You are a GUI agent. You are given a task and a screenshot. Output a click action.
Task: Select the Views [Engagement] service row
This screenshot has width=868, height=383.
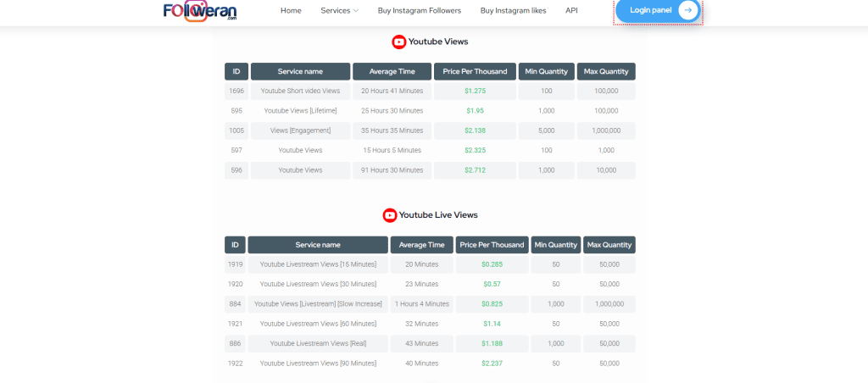(430, 130)
